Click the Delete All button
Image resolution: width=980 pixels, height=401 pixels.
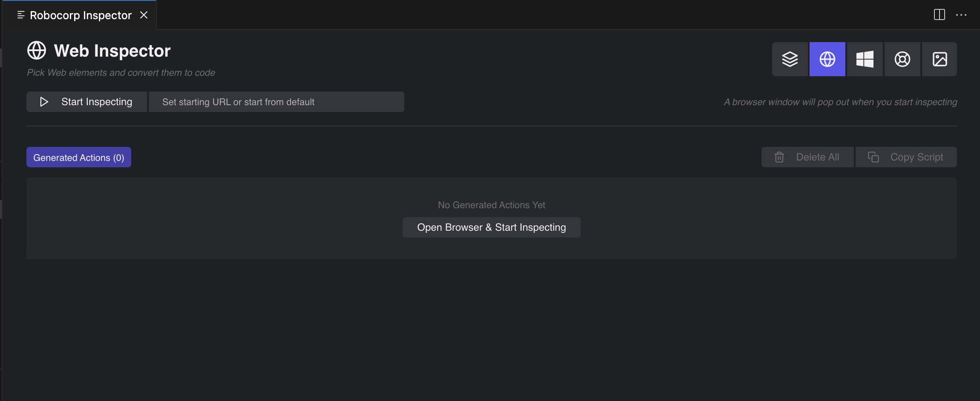coord(807,157)
